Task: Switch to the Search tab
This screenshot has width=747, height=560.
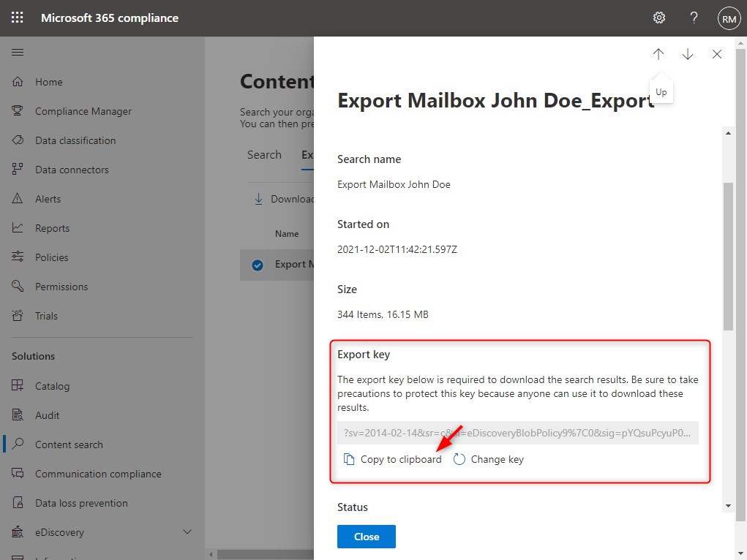Action: click(264, 155)
